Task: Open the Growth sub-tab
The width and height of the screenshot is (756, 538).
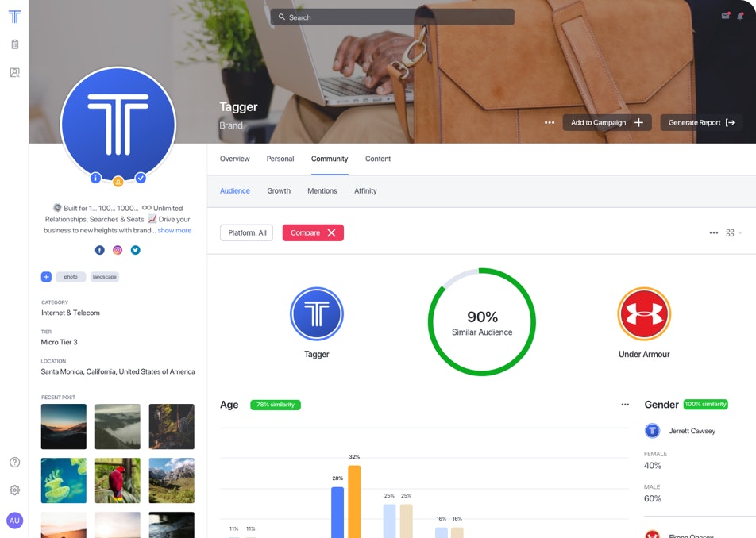Action: pos(279,190)
